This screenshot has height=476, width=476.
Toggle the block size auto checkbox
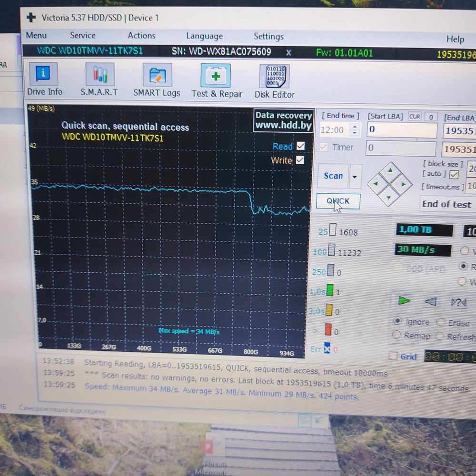454,175
